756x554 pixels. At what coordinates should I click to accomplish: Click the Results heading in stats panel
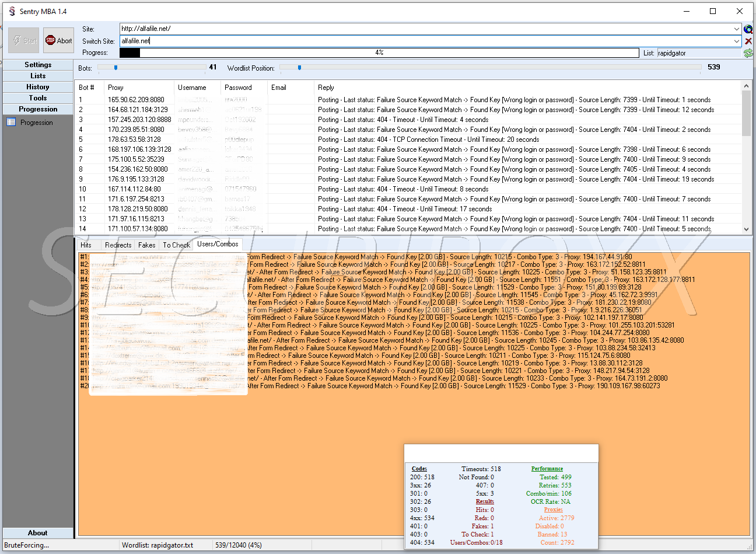(485, 501)
